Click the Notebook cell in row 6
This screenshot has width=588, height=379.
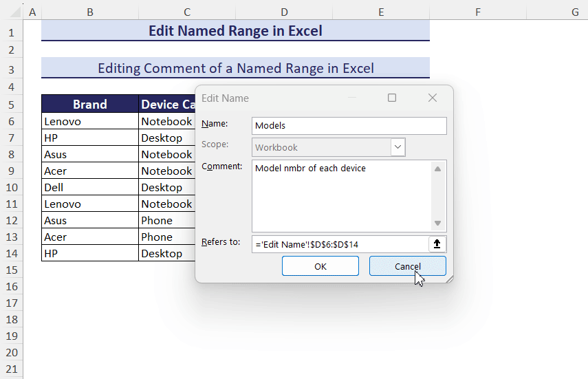(x=167, y=121)
